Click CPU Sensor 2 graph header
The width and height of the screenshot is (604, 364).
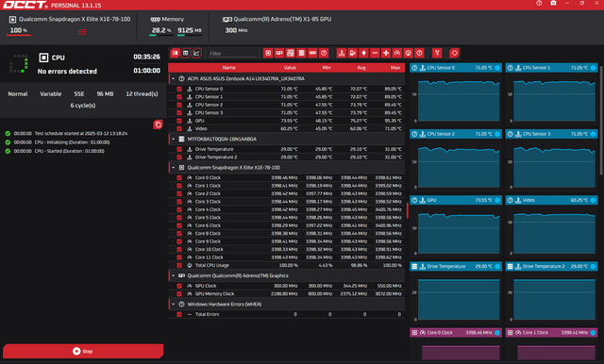coord(456,134)
